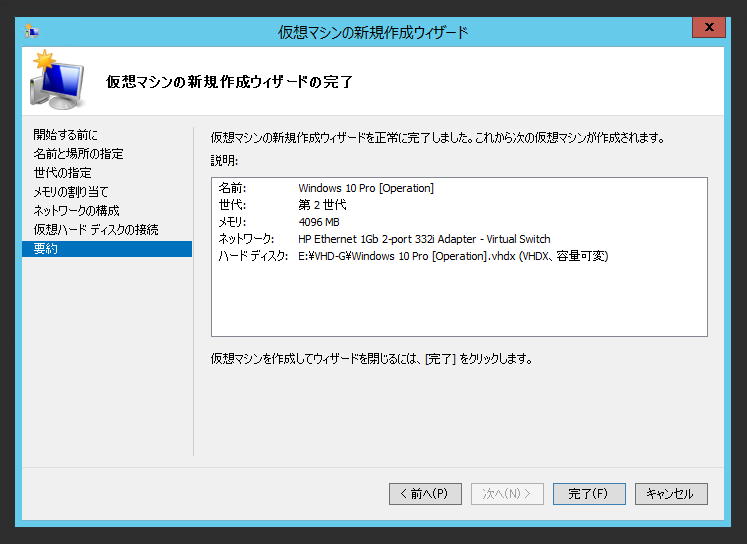Click the 完了(F) button to finish

tap(589, 494)
